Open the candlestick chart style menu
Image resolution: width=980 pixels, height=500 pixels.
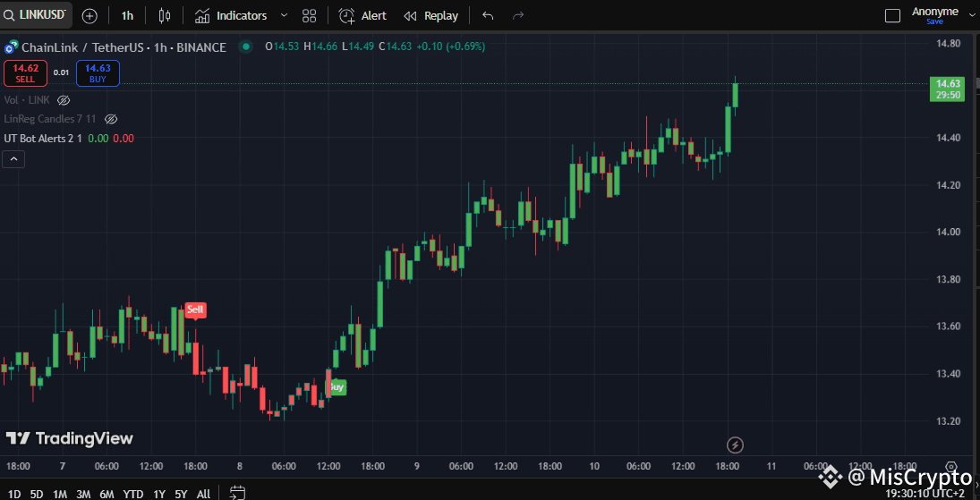click(x=165, y=15)
